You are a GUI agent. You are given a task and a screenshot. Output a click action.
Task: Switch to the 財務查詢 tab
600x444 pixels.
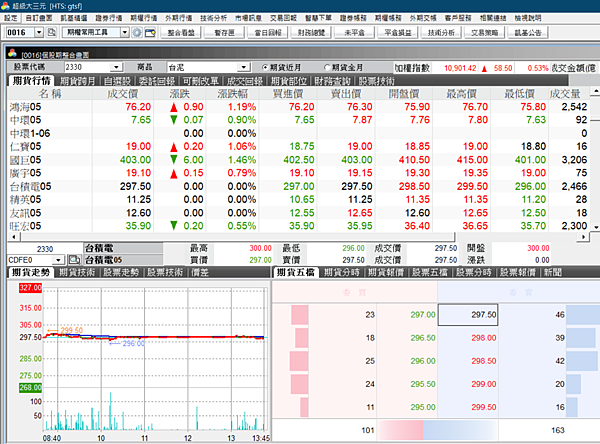click(333, 81)
